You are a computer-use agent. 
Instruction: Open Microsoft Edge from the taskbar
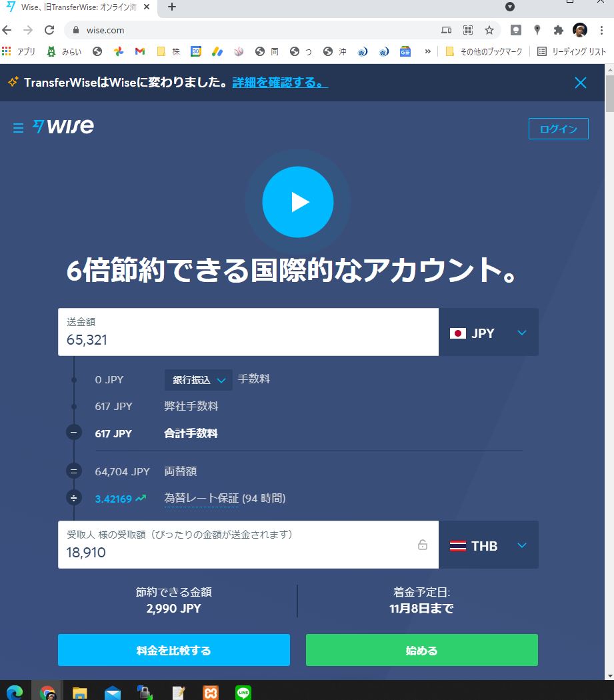tap(15, 692)
